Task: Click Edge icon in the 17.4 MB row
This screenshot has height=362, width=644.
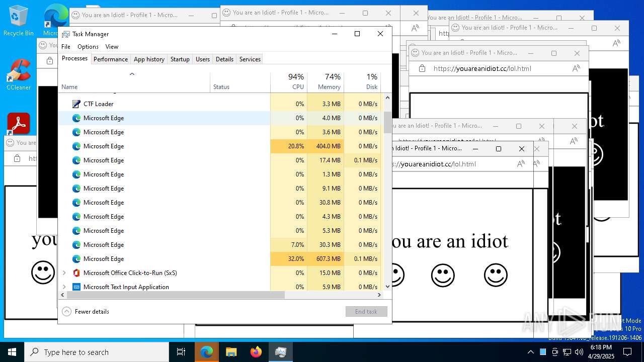Action: 76,160
